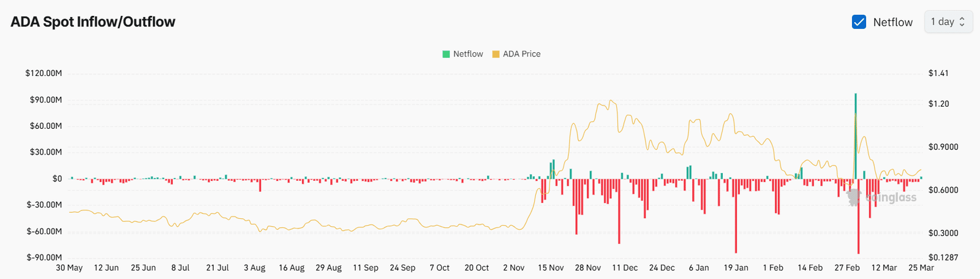
Task: Click the Netflow label beside the checkbox
Action: pos(892,22)
